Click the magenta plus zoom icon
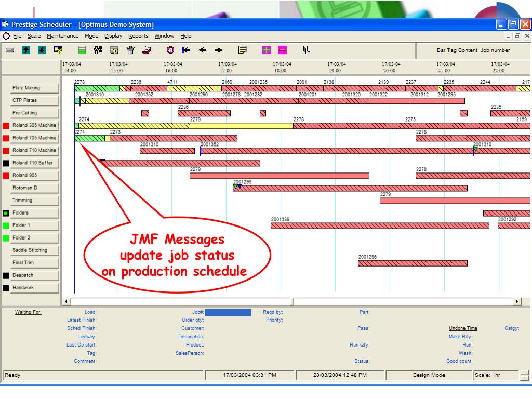 point(267,50)
